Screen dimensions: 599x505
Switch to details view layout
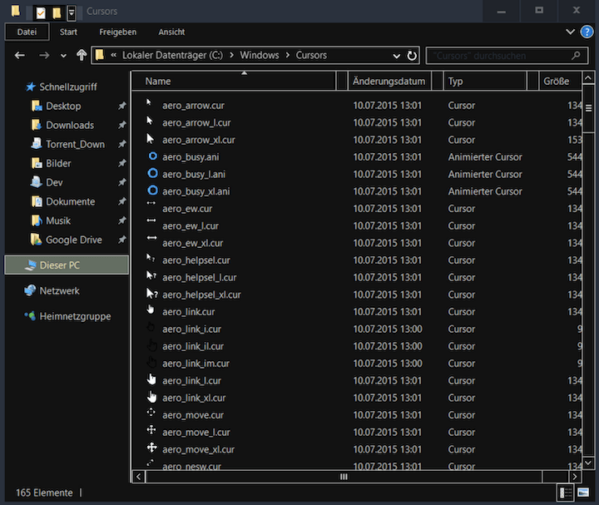[x=565, y=492]
